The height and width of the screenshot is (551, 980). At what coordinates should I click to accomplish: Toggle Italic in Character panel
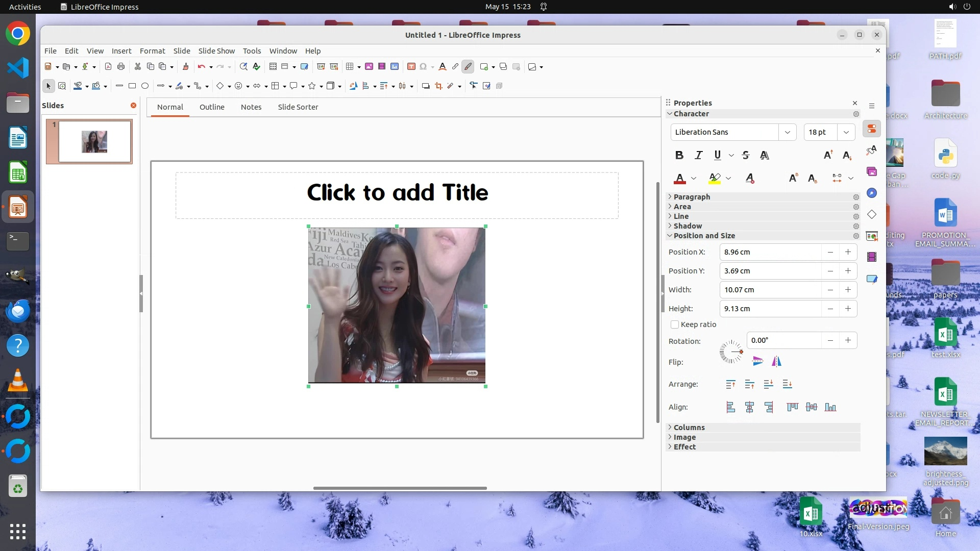(x=698, y=155)
